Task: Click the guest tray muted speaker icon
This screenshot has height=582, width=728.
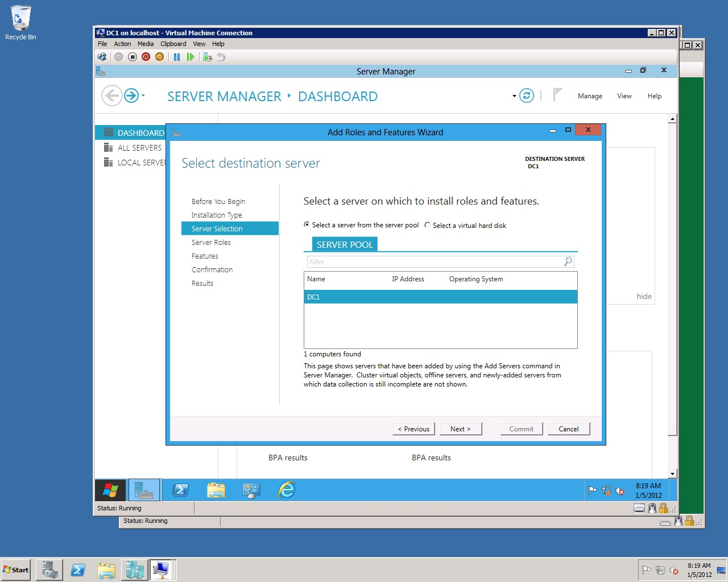Action: (x=620, y=490)
